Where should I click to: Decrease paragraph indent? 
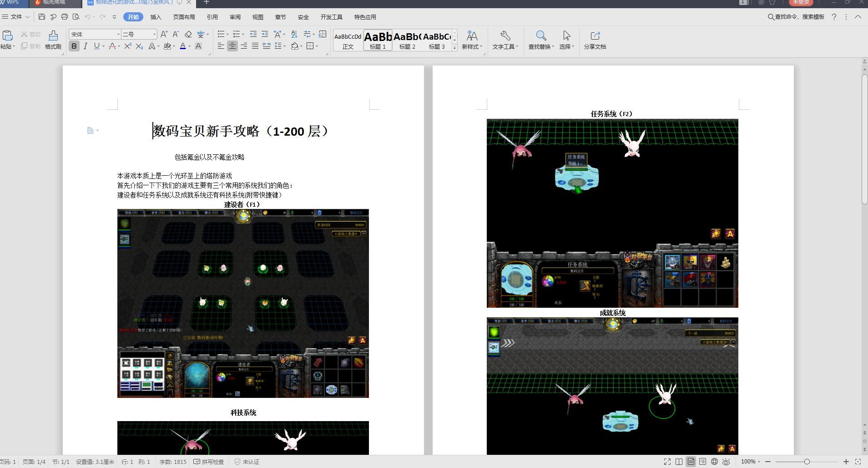click(x=253, y=34)
